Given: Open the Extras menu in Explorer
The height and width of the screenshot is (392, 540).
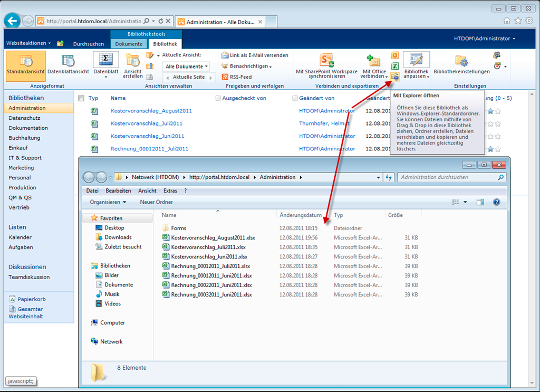Looking at the screenshot, I should point(170,190).
